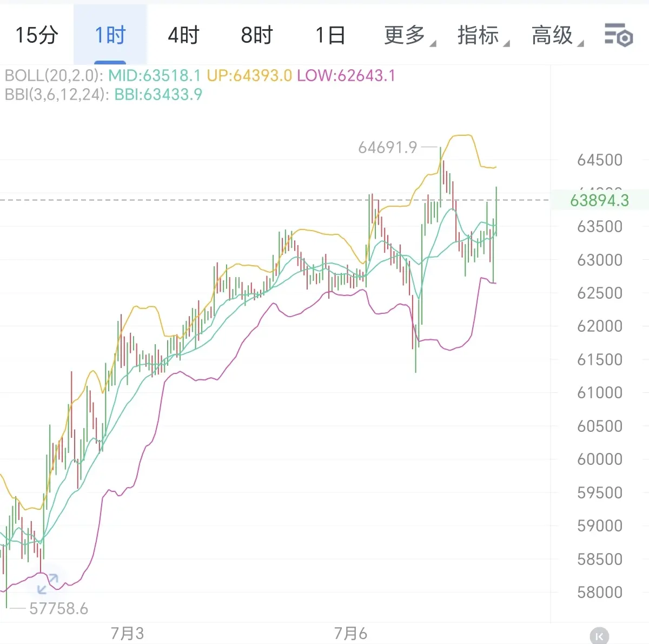This screenshot has height=644, width=649.
Task: Choose the 1日 timeframe
Action: (x=330, y=35)
